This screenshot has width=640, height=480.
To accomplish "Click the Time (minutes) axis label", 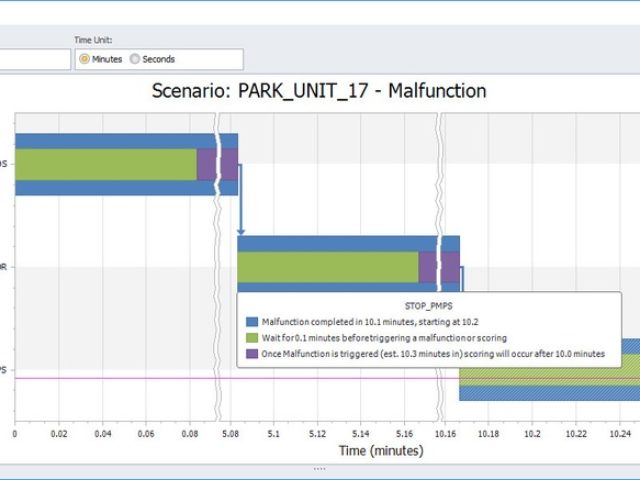I will 381,451.
